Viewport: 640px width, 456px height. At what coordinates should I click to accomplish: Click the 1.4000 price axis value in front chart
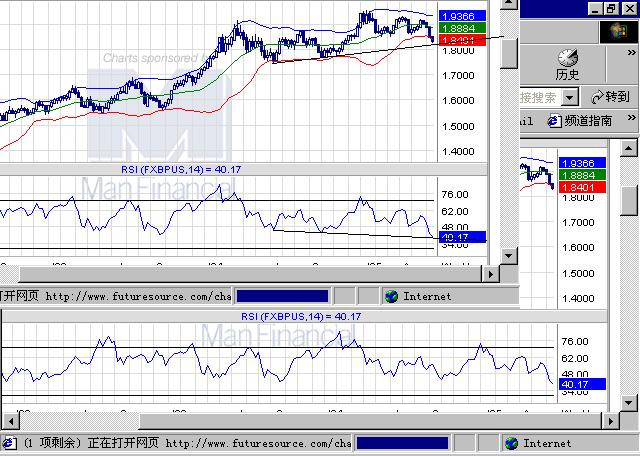click(458, 151)
